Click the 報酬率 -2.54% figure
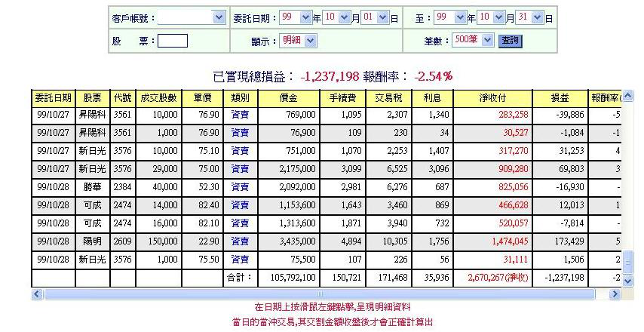 click(x=434, y=76)
